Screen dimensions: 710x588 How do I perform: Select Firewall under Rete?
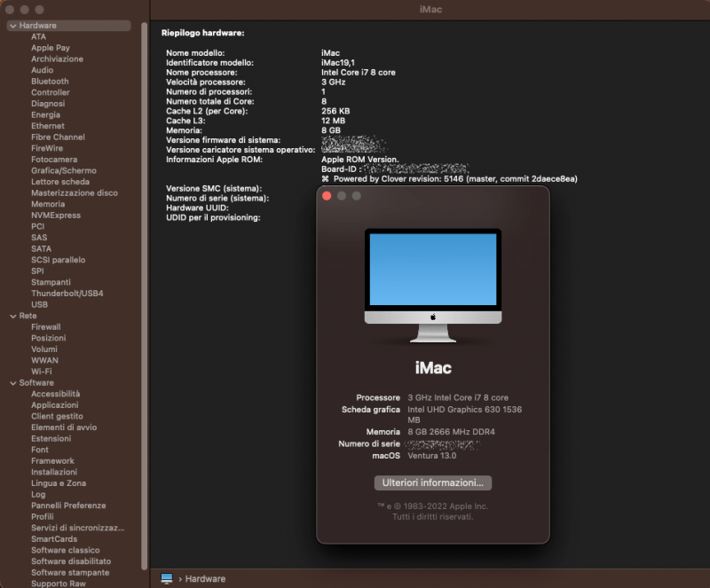click(x=46, y=327)
